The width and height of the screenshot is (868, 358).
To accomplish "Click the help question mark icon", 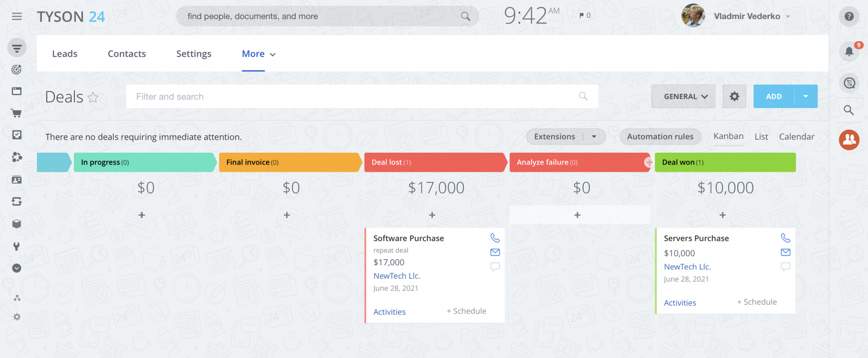I will (849, 16).
